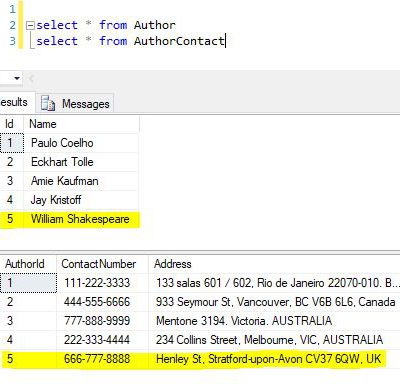Open the zoom percentage dropdown arrow
The image size is (400, 387).
coord(17,78)
